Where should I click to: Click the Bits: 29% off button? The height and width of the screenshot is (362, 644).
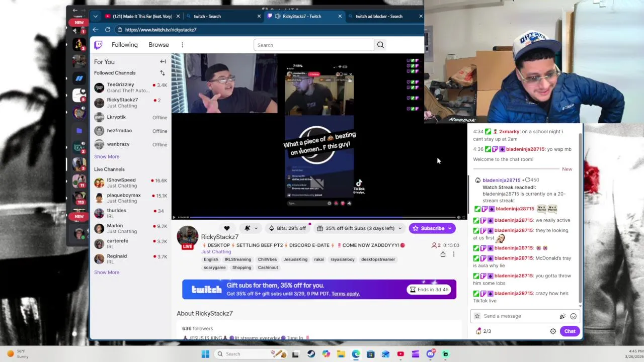(x=287, y=228)
